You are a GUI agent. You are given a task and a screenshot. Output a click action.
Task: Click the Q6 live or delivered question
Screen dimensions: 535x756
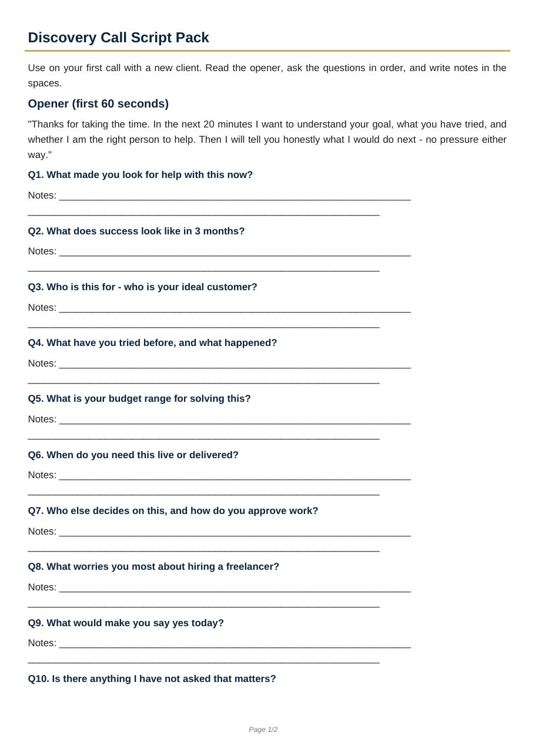pos(133,455)
